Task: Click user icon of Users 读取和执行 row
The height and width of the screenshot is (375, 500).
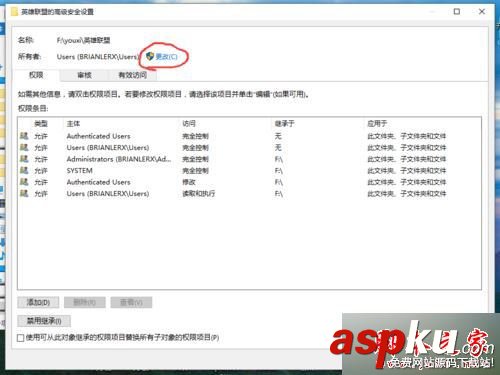Action: [24, 193]
